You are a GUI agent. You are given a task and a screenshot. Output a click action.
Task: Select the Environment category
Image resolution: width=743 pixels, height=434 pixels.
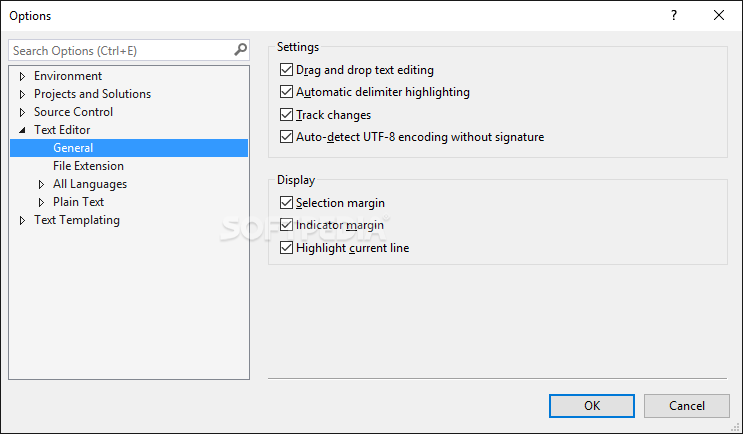[68, 76]
